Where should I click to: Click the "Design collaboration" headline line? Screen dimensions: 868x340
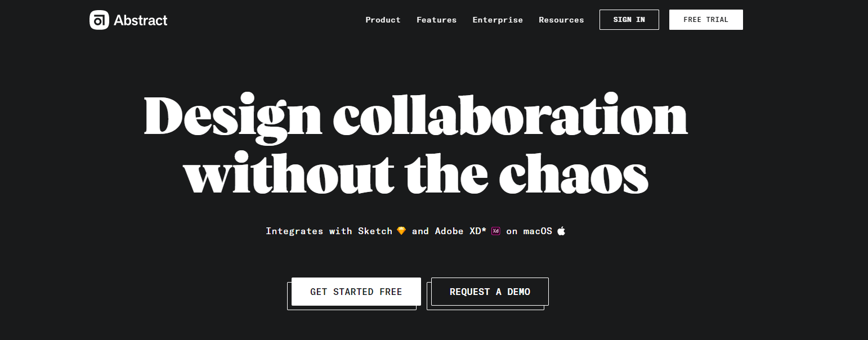[415, 115]
